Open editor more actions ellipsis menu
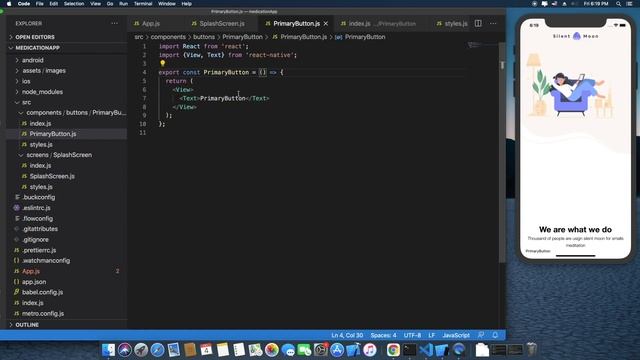 (493, 24)
